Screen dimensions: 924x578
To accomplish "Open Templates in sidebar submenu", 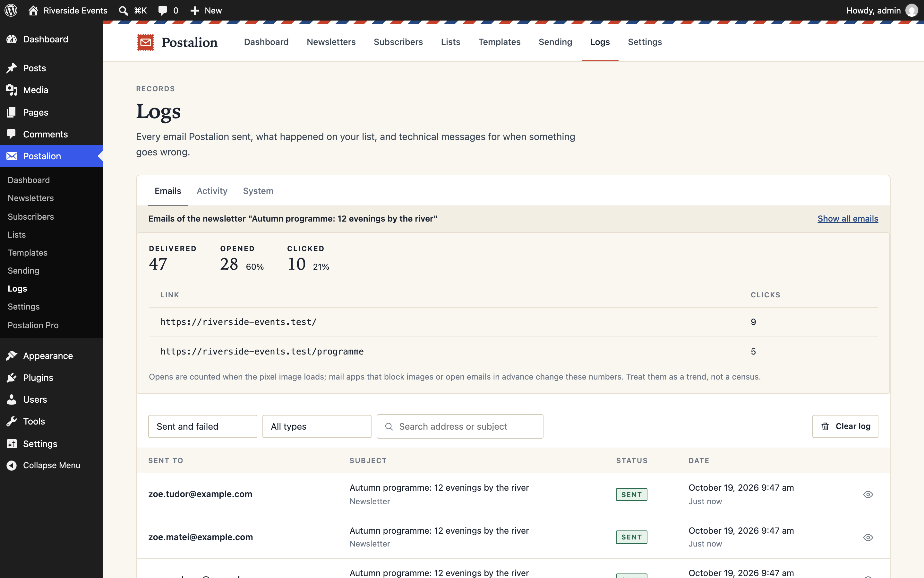I will (x=28, y=252).
